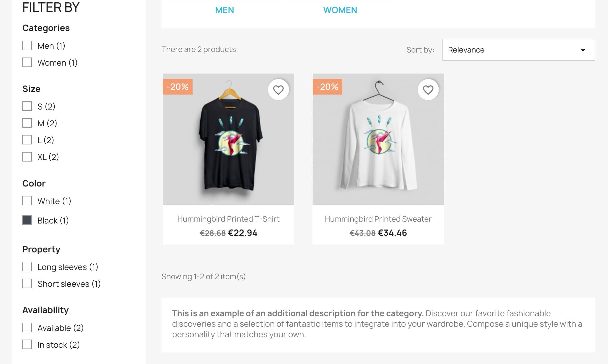Enable the size S filter

(x=27, y=106)
